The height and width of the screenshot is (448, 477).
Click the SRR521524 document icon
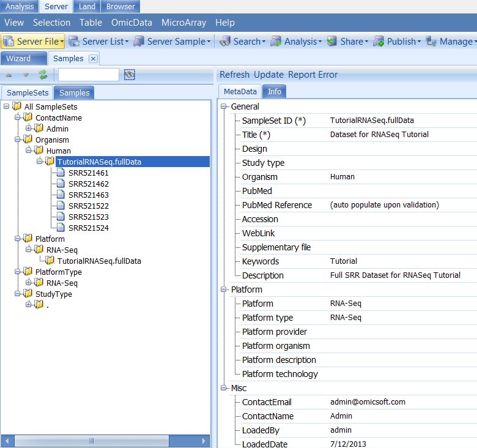61,227
